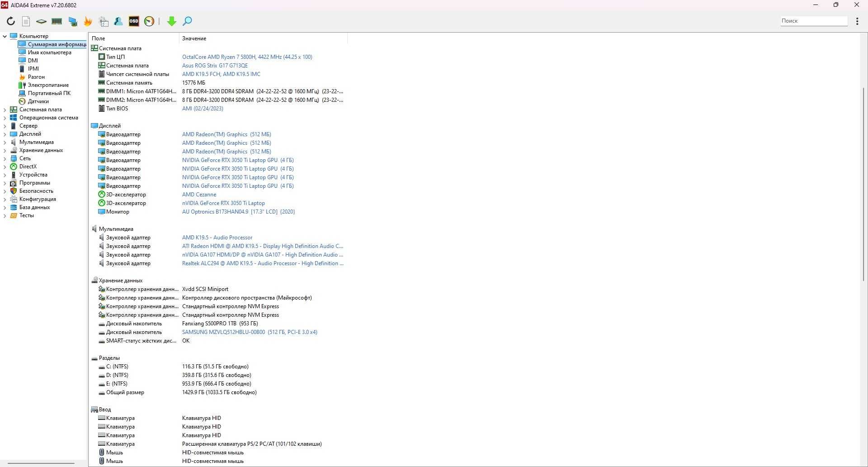Select Портативный ПК in the tree
The image size is (868, 467).
tap(45, 93)
